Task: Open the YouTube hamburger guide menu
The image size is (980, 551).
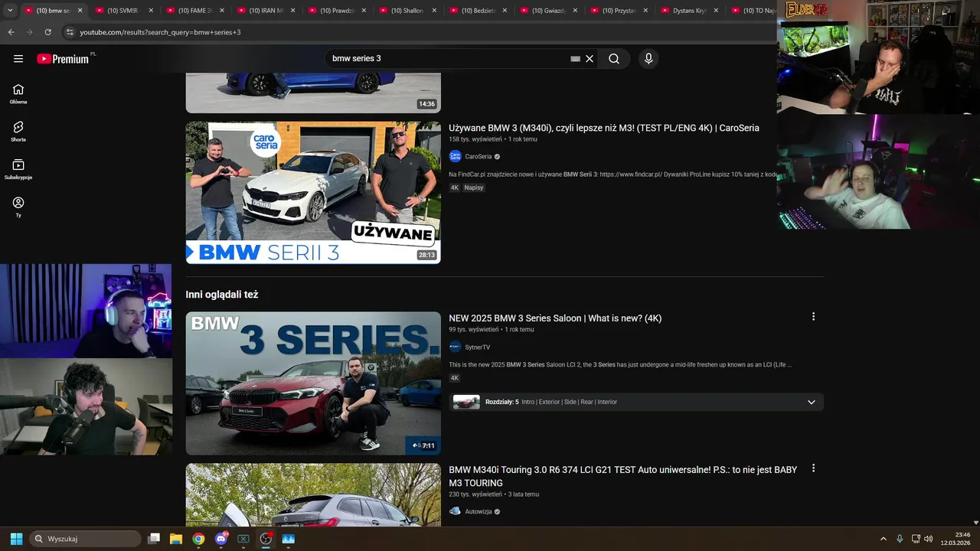Action: [18, 59]
